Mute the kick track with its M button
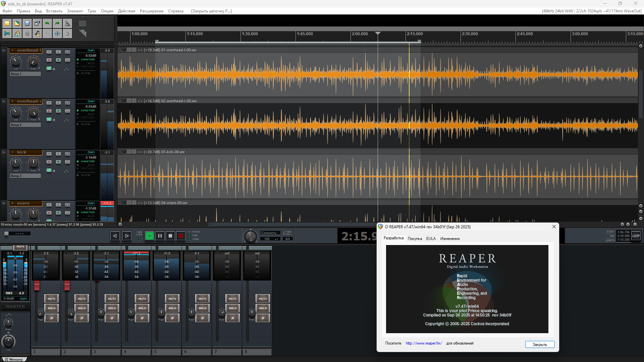This screenshot has width=644, height=362. 49,154
